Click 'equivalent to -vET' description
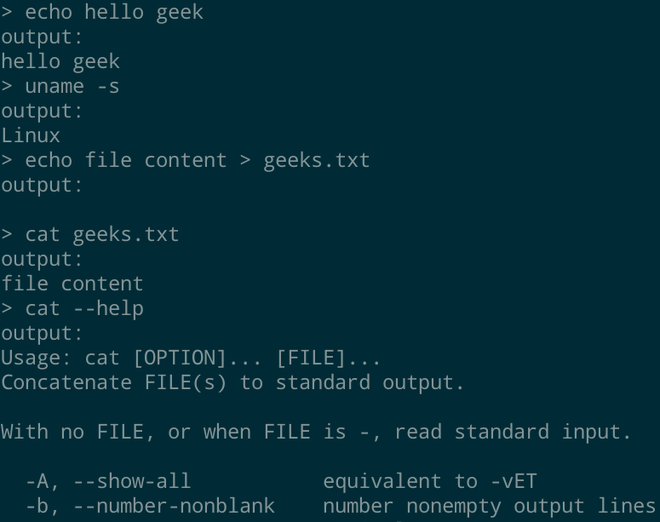This screenshot has height=522, width=660. (430, 481)
